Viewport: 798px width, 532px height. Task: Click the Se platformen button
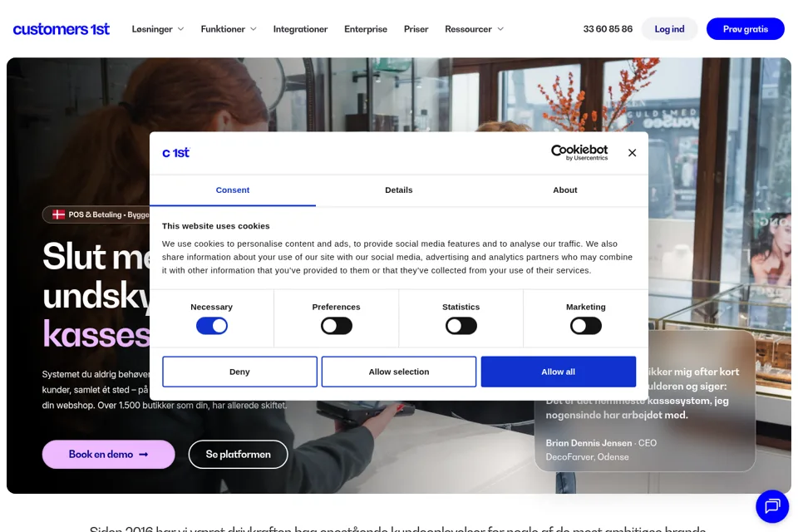[239, 454]
